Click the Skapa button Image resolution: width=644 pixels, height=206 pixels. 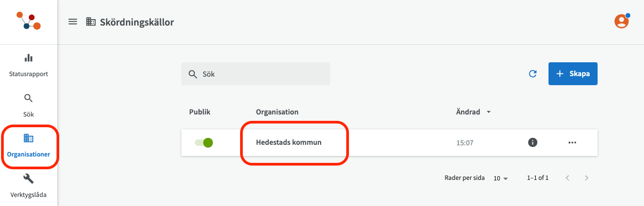(x=573, y=74)
